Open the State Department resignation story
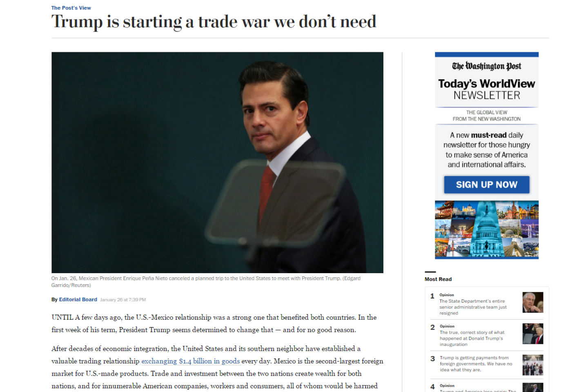Image resolution: width=588 pixels, height=392 pixels. point(473,307)
